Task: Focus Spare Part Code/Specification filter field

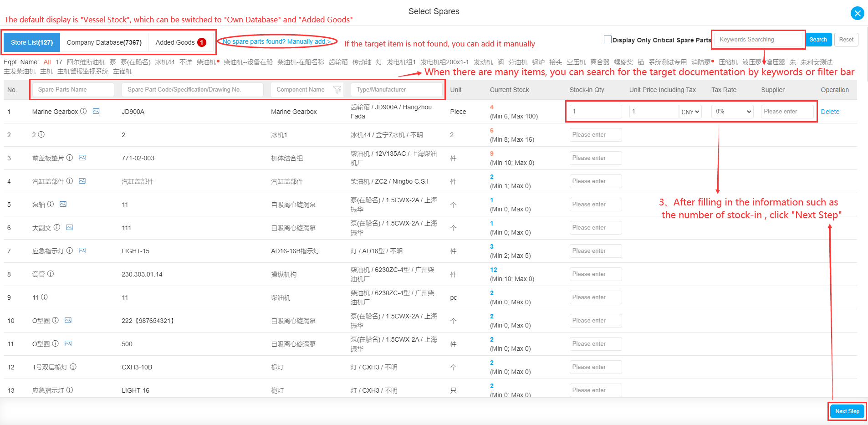Action: pyautogui.click(x=192, y=90)
